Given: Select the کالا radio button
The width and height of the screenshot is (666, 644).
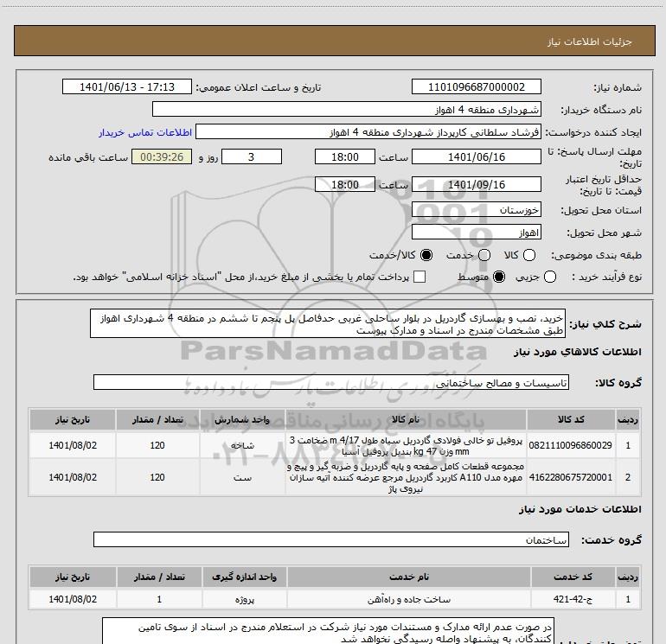Looking at the screenshot, I should [529, 255].
